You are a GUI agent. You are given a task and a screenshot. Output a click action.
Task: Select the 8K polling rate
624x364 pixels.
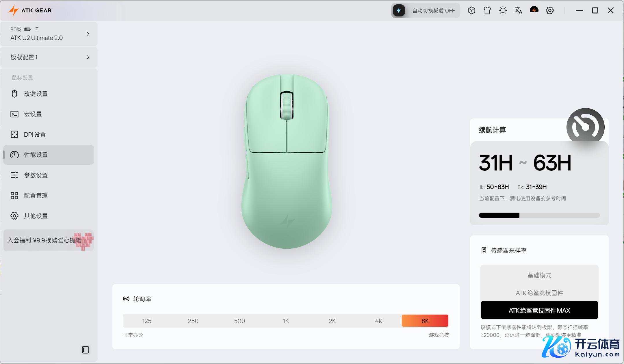click(425, 321)
